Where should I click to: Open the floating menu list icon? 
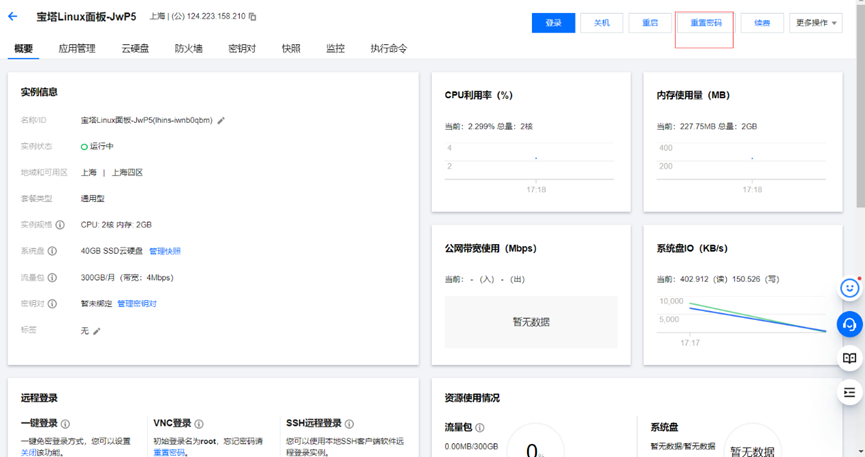pos(850,392)
